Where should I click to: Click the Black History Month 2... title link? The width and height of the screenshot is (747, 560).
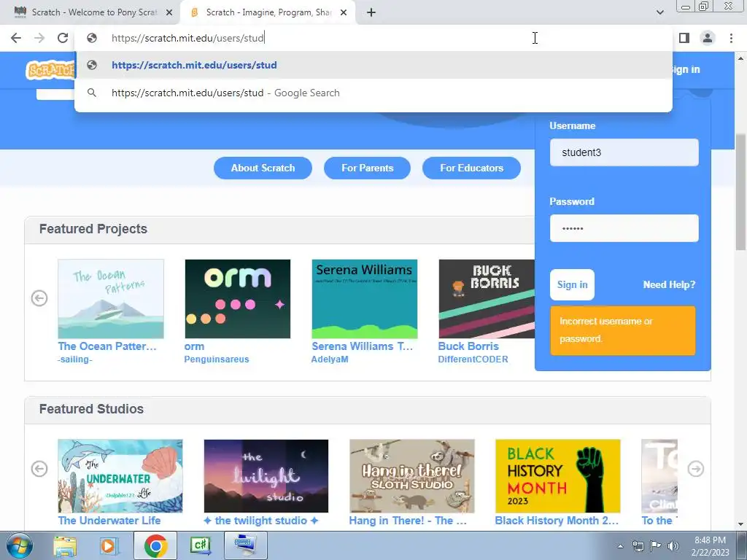[557, 521]
